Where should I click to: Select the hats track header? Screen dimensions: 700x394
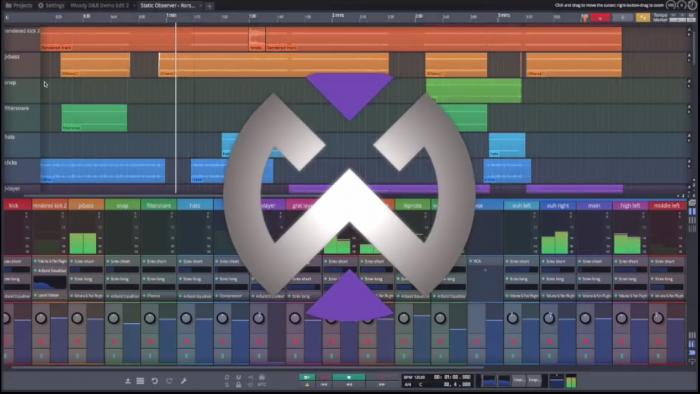point(21,144)
